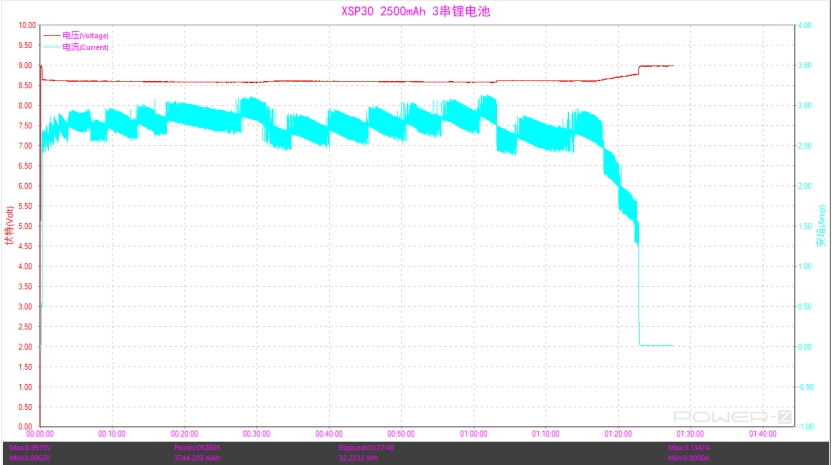The height and width of the screenshot is (465, 832).
Task: Click the 00:00:00 time axis label
Action: [x=40, y=434]
